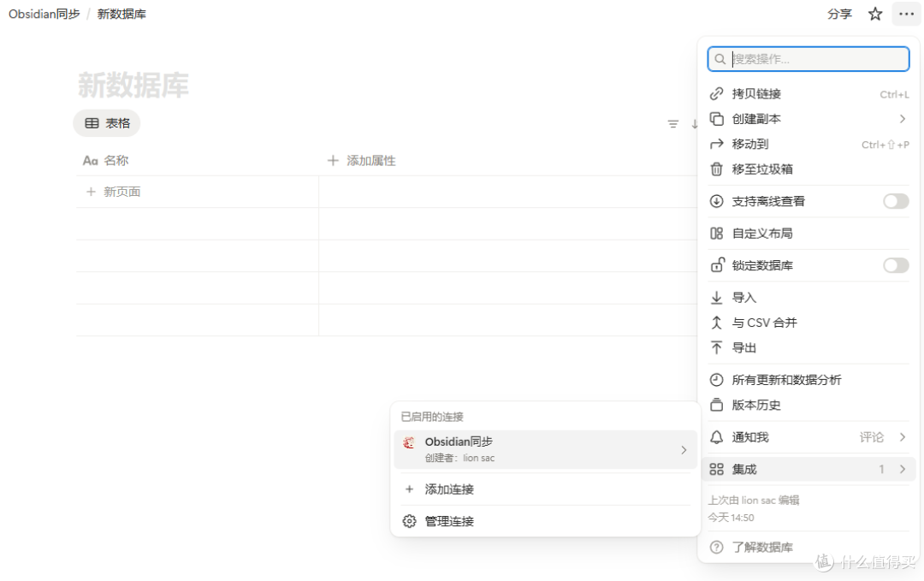The image size is (924, 581).
Task: Turn on the 锁定数据库 toggle switch
Action: (896, 265)
